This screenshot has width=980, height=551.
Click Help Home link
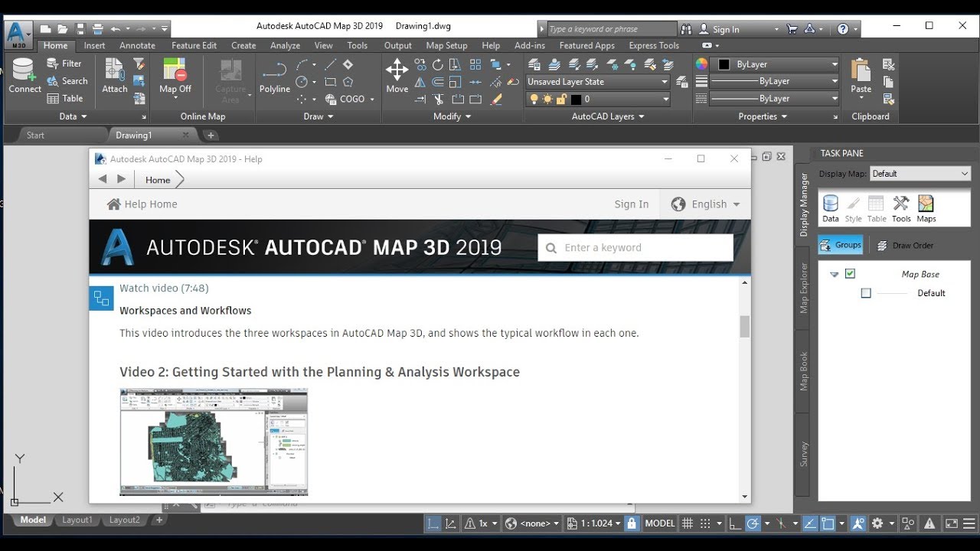click(x=142, y=204)
